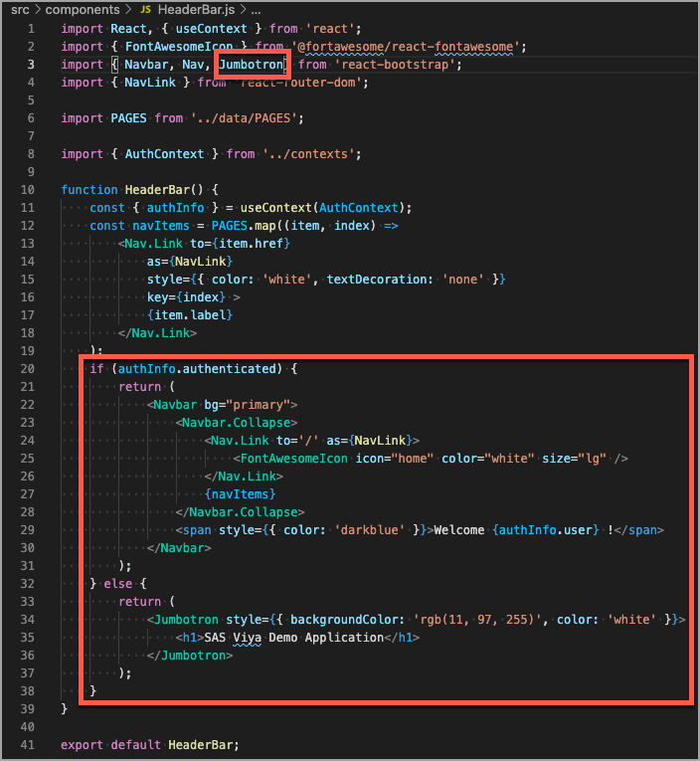Image resolution: width=700 pixels, height=761 pixels.
Task: Click '@fortawesome/react-fontawesome' string
Action: click(x=405, y=47)
